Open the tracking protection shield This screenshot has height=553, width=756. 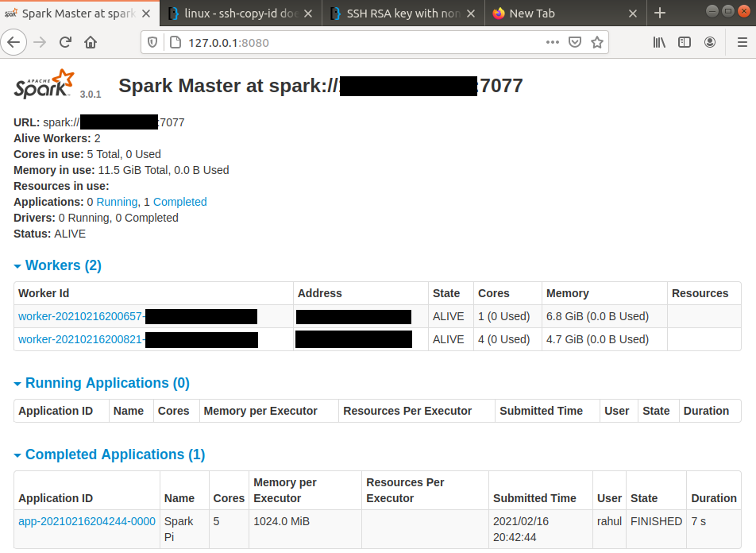152,42
